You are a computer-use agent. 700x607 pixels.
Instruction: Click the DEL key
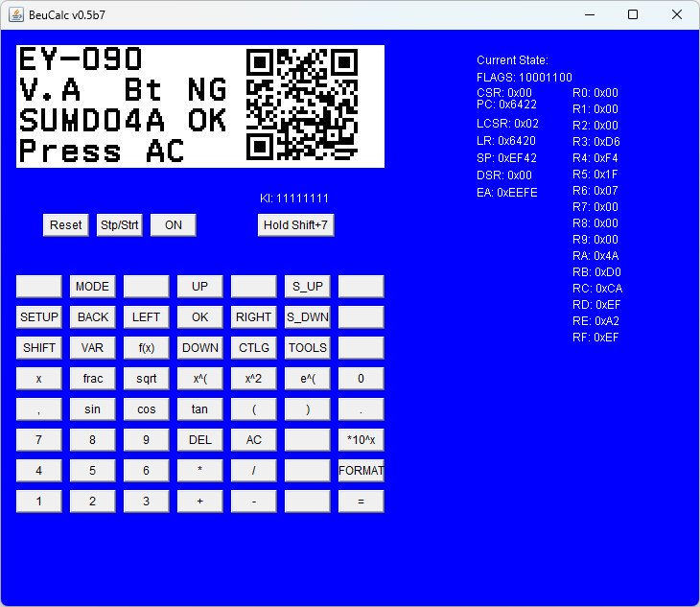[x=200, y=440]
